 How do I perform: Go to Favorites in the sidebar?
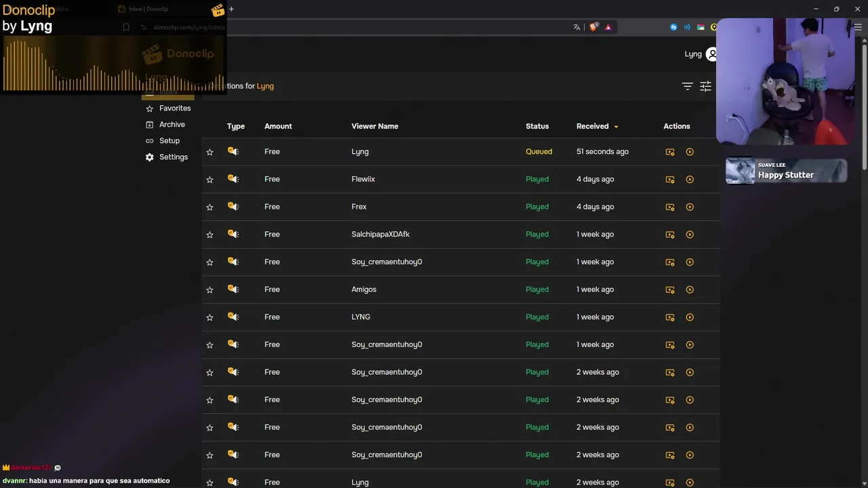(174, 108)
